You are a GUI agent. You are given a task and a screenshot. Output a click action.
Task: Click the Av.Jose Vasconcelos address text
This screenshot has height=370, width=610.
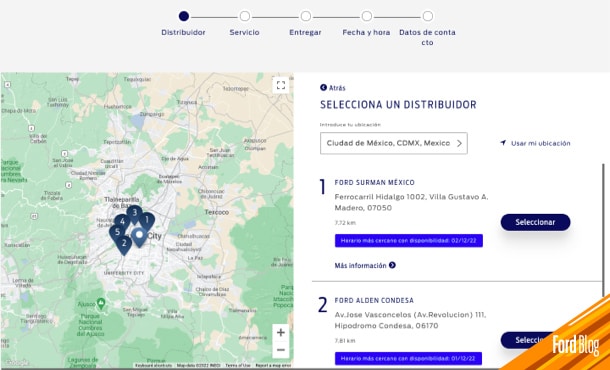point(410,320)
